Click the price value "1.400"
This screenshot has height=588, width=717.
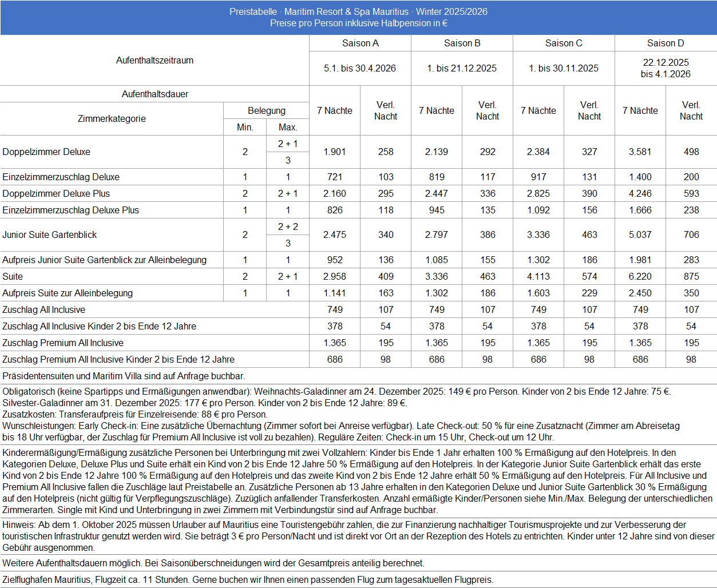[x=640, y=177]
